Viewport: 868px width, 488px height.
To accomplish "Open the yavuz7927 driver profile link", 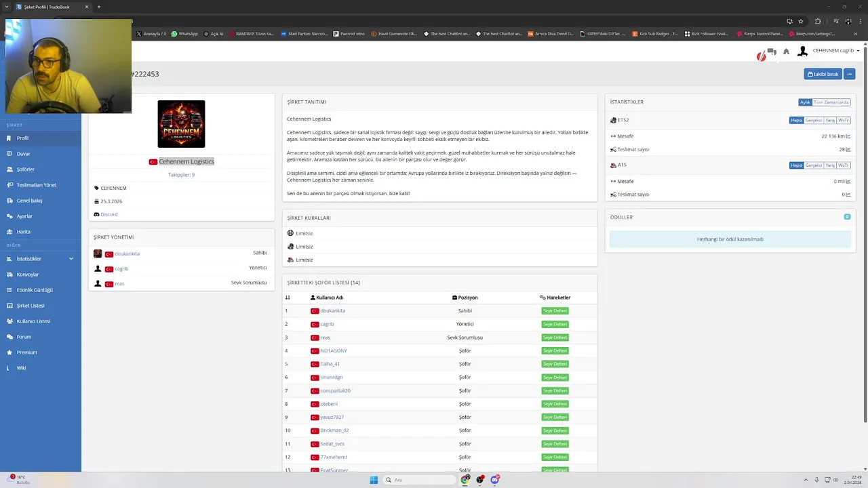I will [332, 418].
